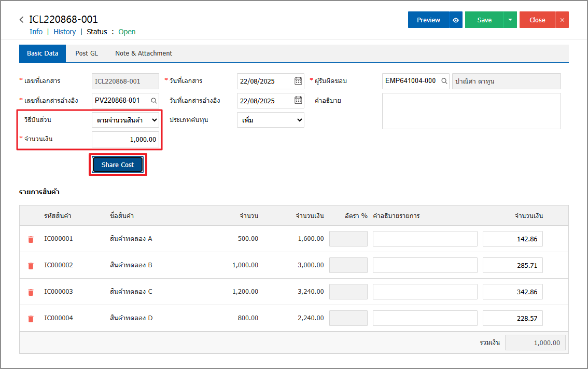The width and height of the screenshot is (588, 369).
Task: Open the วิธีปันส่วน dropdown
Action: 125,120
